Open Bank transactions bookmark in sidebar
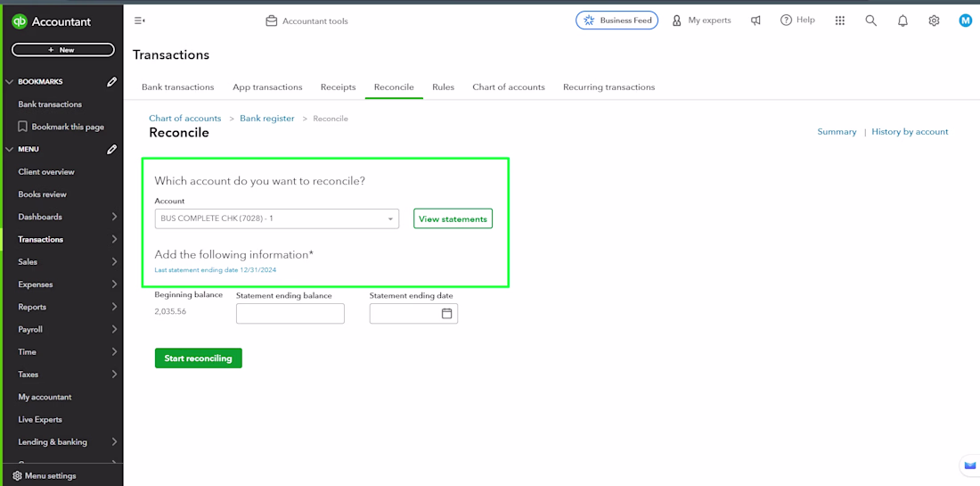Viewport: 980px width, 486px height. [x=50, y=104]
